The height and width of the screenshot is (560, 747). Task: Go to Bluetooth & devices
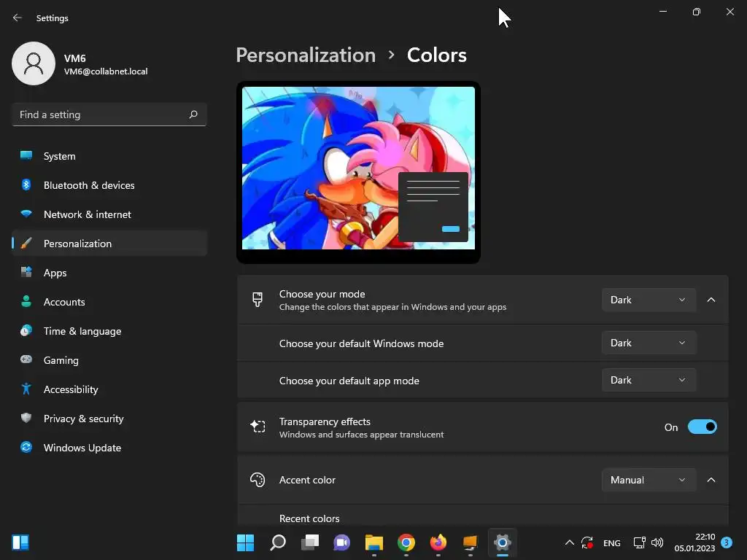109,184
